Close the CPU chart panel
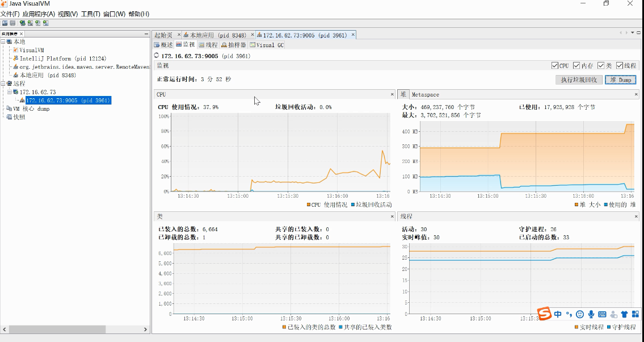The width and height of the screenshot is (644, 342). 392,94
